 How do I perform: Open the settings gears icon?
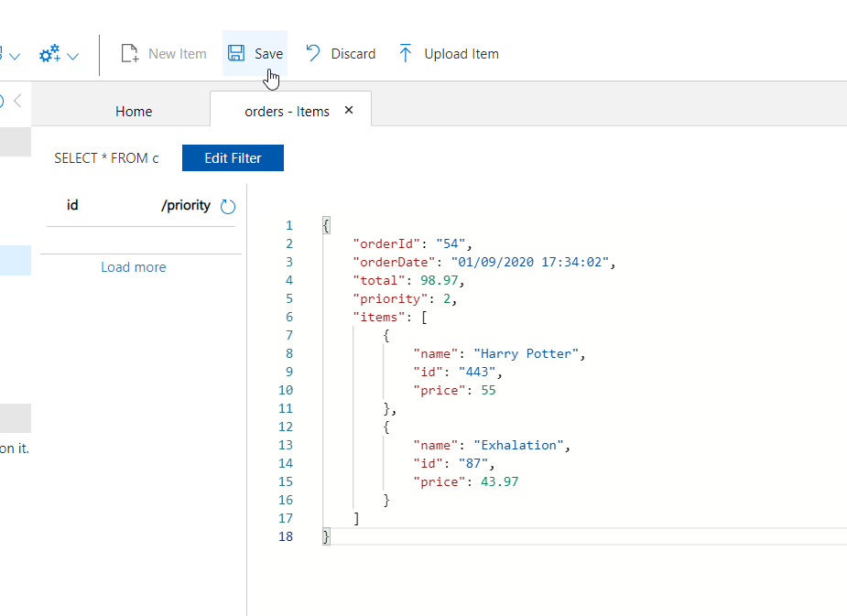coord(49,53)
